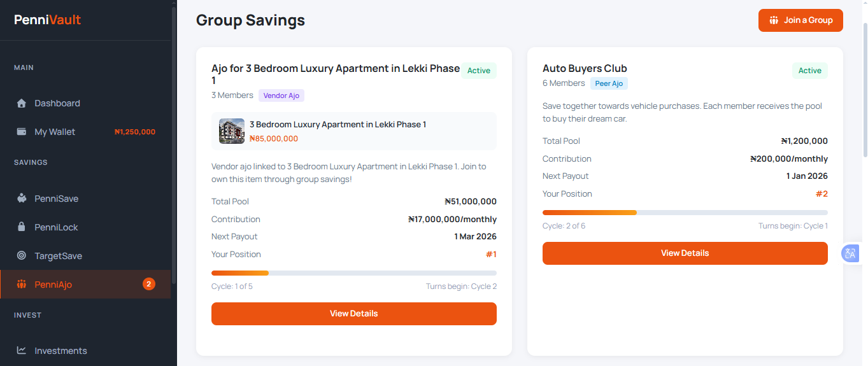The image size is (868, 366).
Task: Click the PenniAjo notification badge
Action: [x=148, y=284]
